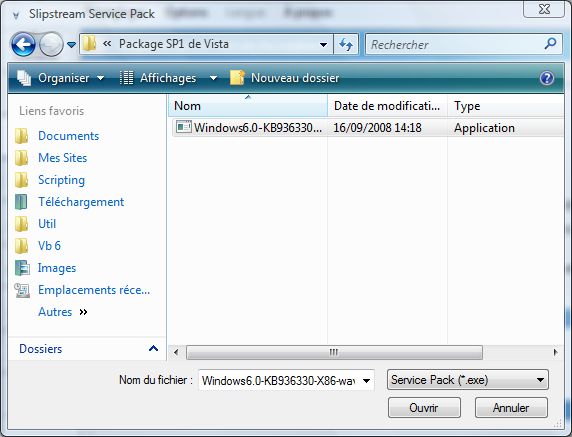The image size is (572, 437).
Task: Click Nouveau dossier in toolbar
Action: [285, 78]
